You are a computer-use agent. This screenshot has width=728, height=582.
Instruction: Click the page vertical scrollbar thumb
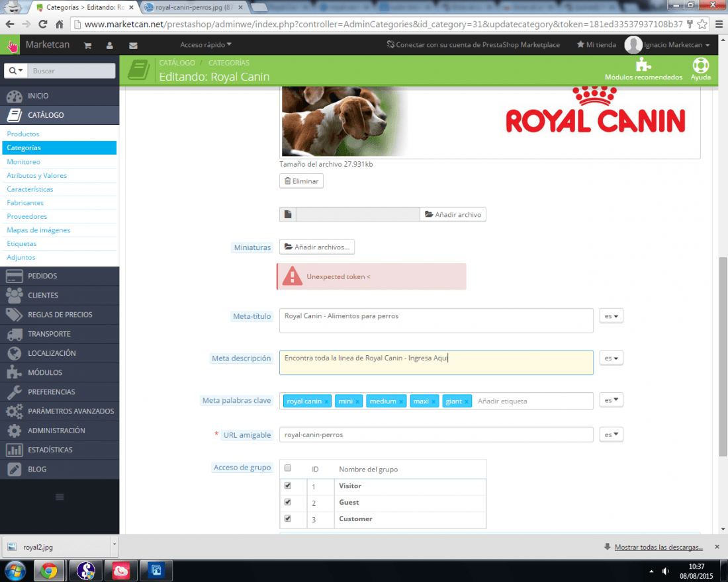coord(723,356)
